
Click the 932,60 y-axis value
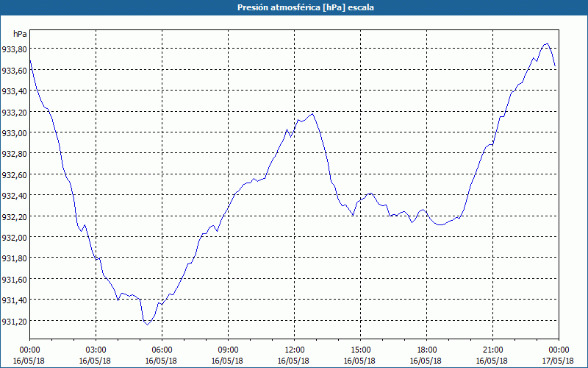(14, 174)
